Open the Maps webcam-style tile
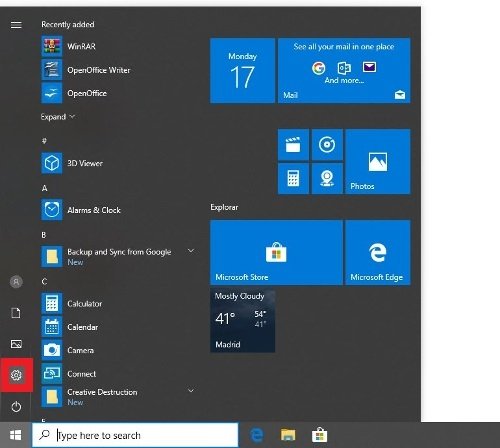The height and width of the screenshot is (448, 500). [x=327, y=178]
